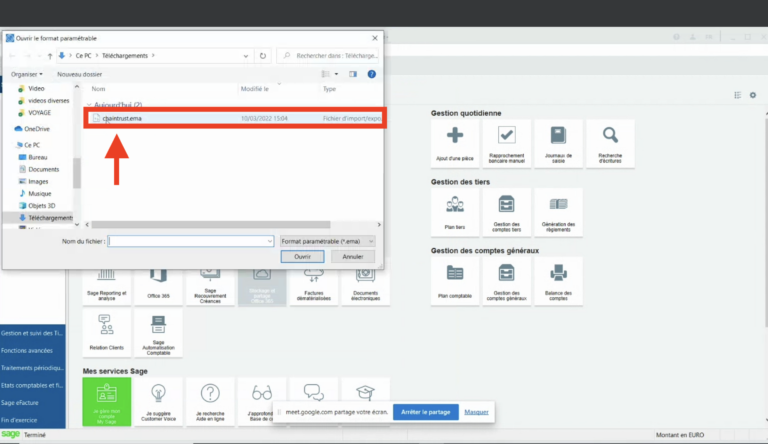Click the Nom du fichier input field
This screenshot has height=444, width=768.
coord(187,241)
